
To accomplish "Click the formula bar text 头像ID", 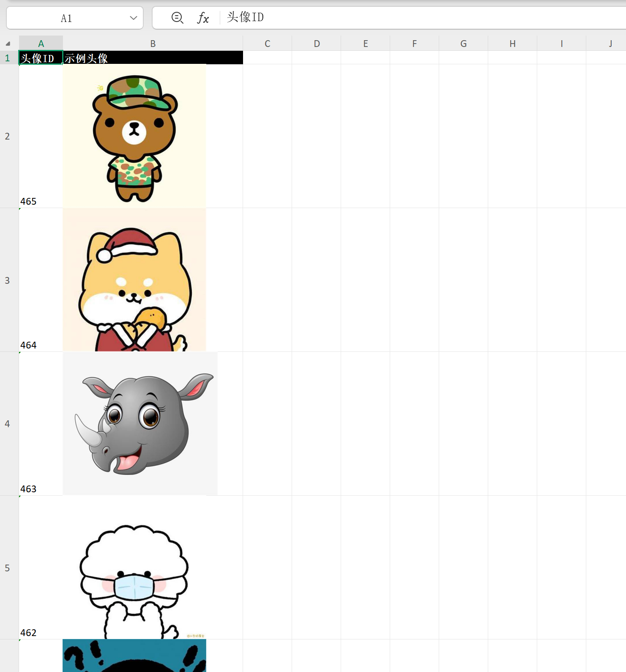I will [245, 17].
